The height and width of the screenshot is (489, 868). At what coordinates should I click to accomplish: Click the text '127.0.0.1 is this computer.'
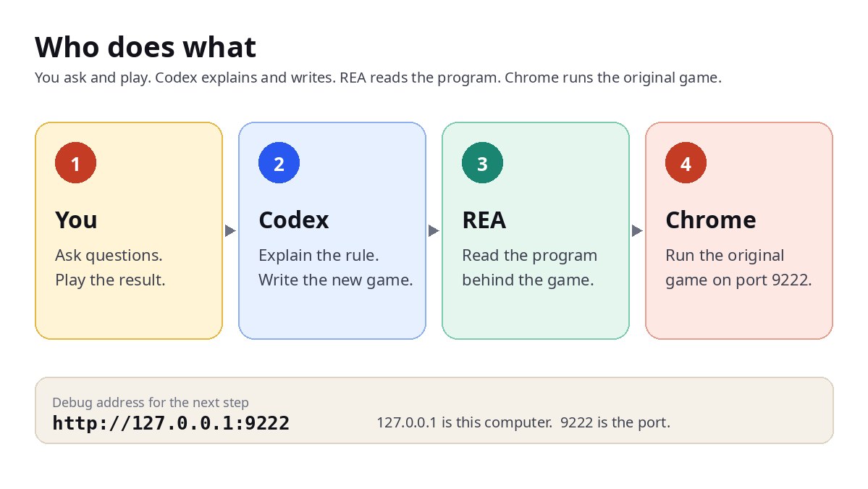coord(465,422)
